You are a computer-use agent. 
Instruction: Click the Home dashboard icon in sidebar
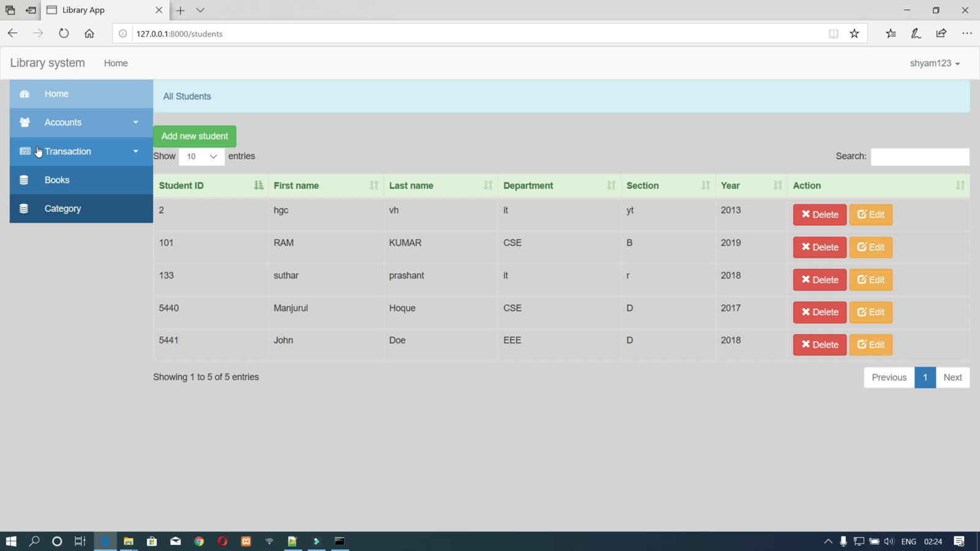click(24, 94)
